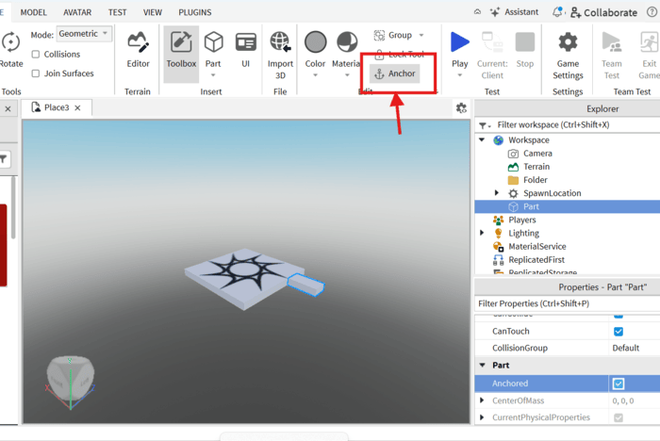Collapse the Part properties section
660x441 pixels.
(x=482, y=365)
